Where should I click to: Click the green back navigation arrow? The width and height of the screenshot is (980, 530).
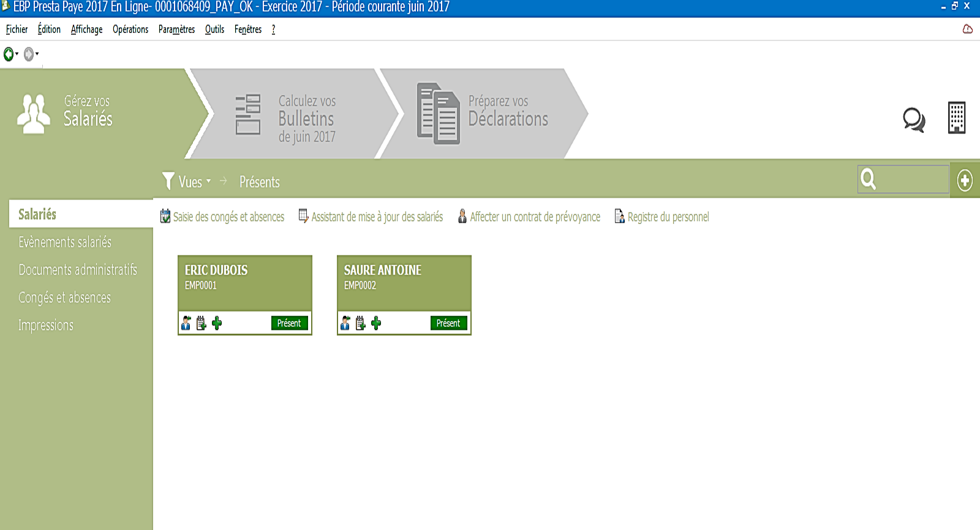[9, 54]
